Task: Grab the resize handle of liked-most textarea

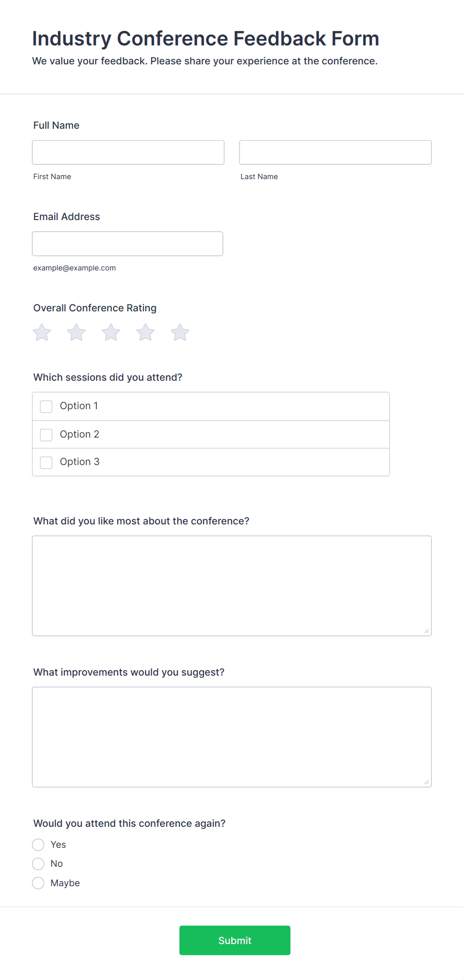Action: point(427,631)
